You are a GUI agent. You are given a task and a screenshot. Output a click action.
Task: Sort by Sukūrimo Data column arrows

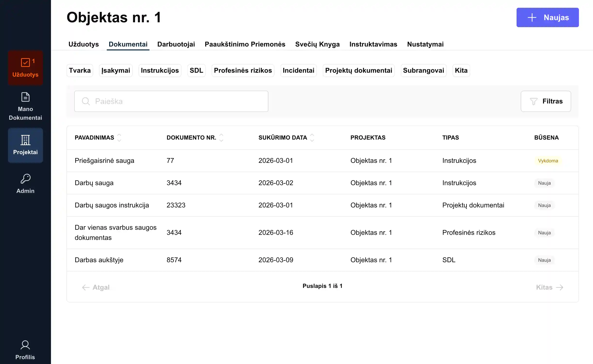click(312, 137)
